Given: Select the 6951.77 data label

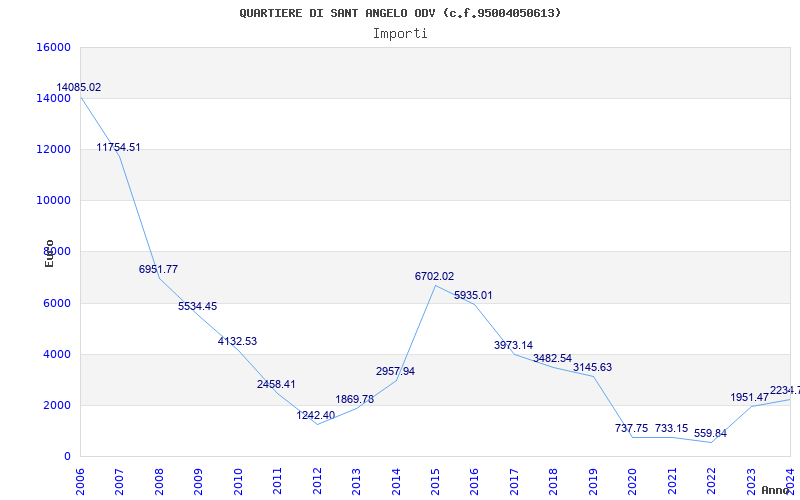Looking at the screenshot, I should click(x=158, y=269).
